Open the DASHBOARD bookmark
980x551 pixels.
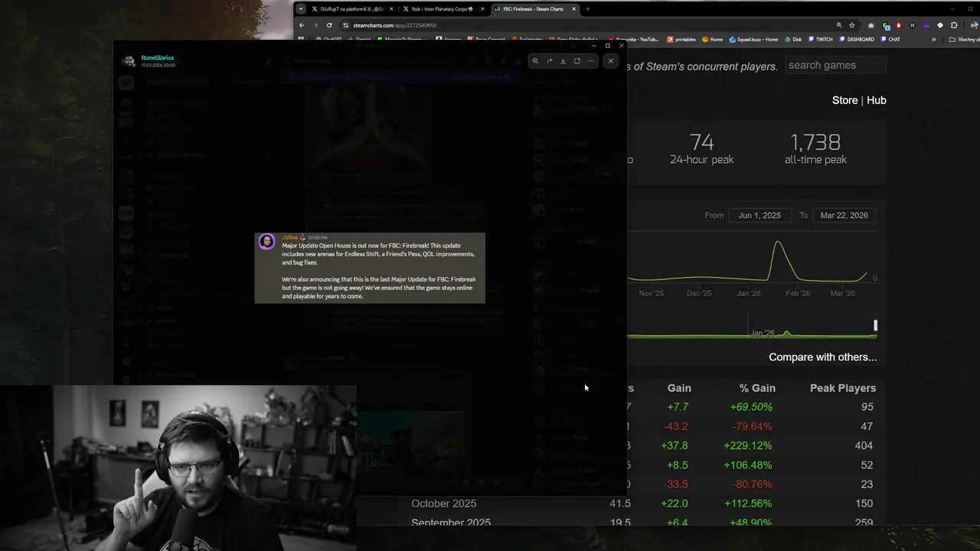(x=856, y=39)
